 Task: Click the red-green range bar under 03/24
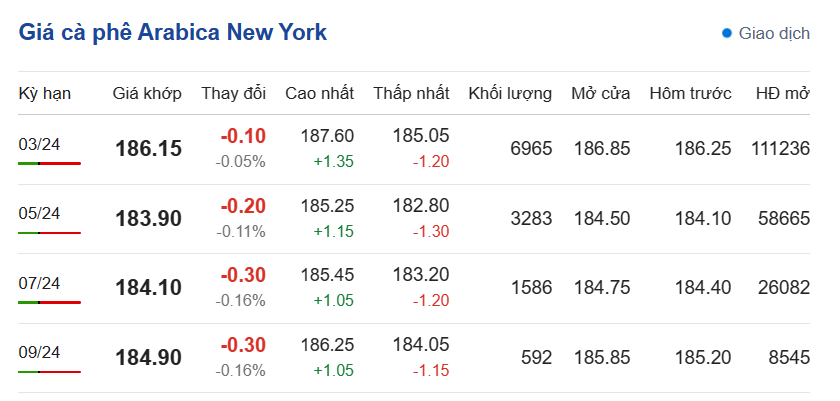[x=49, y=163]
